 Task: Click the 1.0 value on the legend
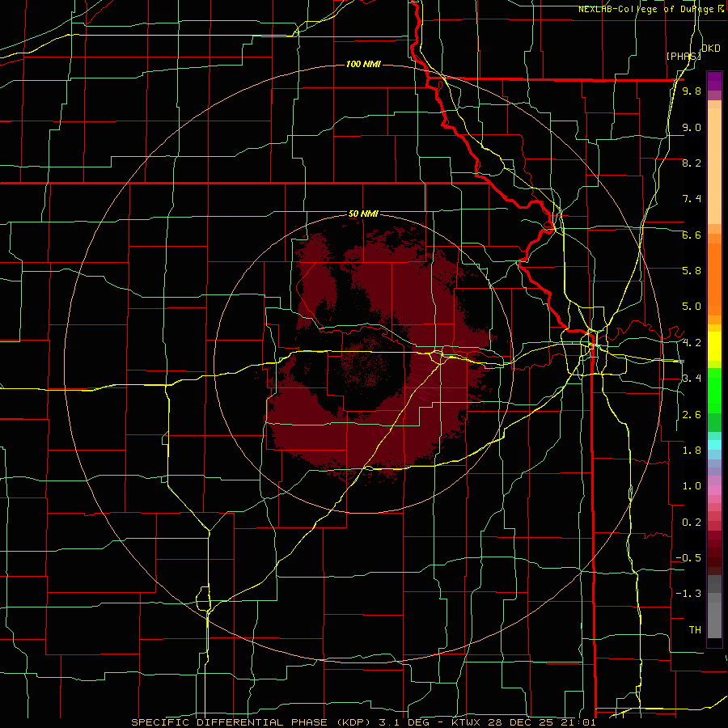(692, 486)
